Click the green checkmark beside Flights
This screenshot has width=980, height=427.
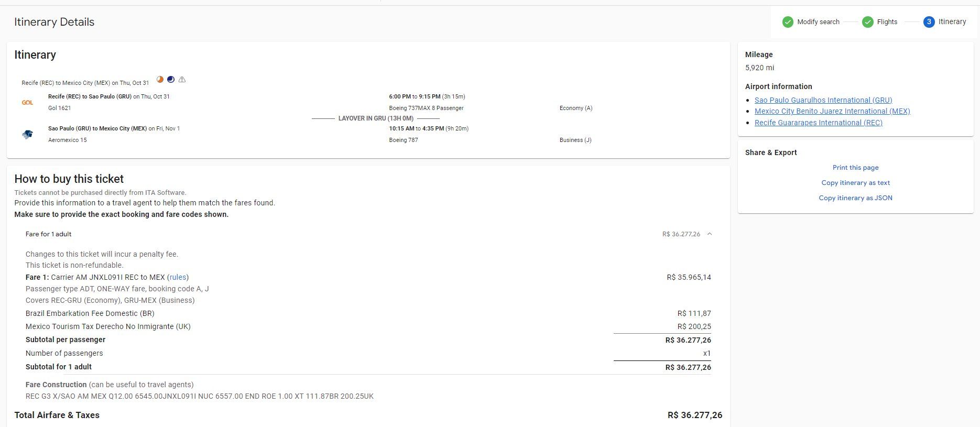867,22
